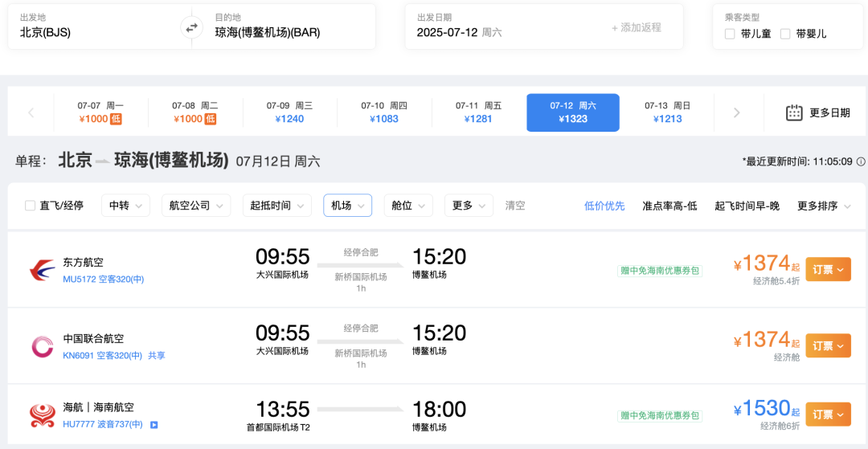Select the 07-09 周三 date tab
The height and width of the screenshot is (449, 868).
point(289,112)
